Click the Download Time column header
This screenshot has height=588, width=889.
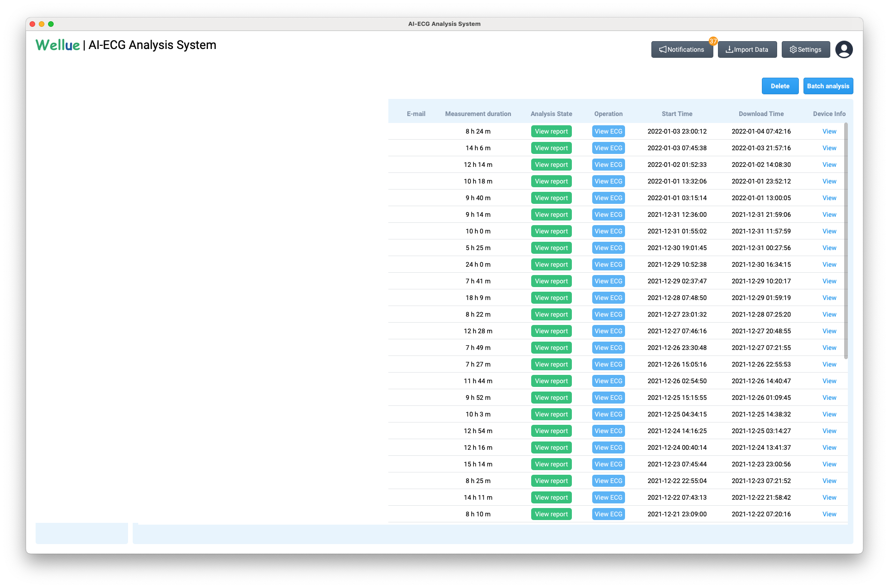click(761, 114)
